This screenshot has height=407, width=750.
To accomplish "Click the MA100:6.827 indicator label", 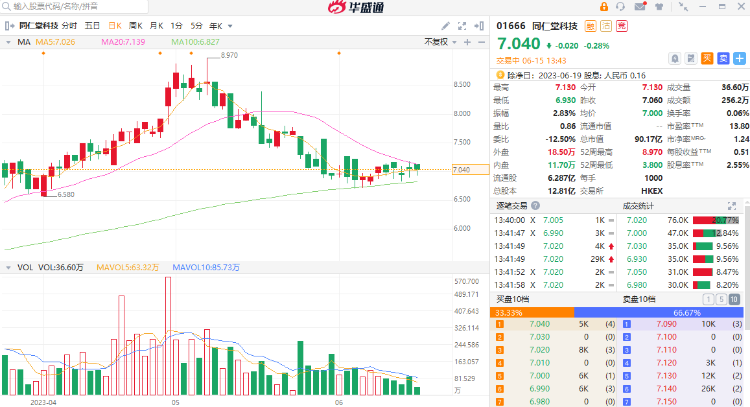I will [195, 42].
